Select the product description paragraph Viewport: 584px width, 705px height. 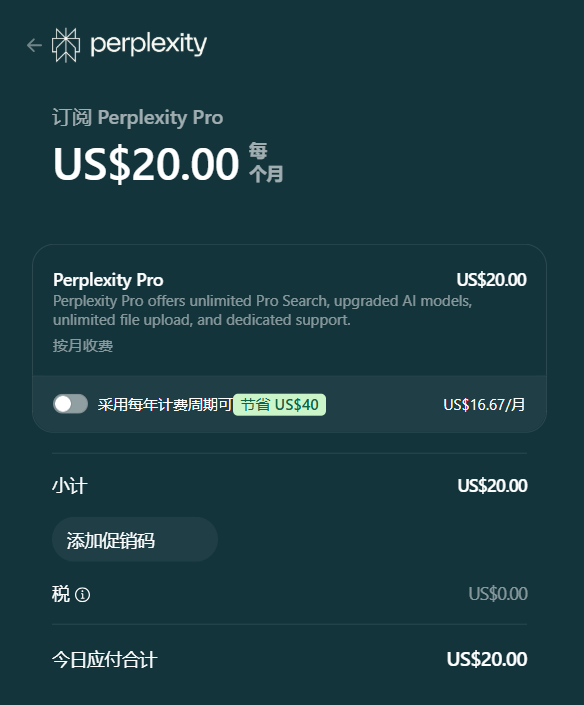pyautogui.click(x=263, y=310)
